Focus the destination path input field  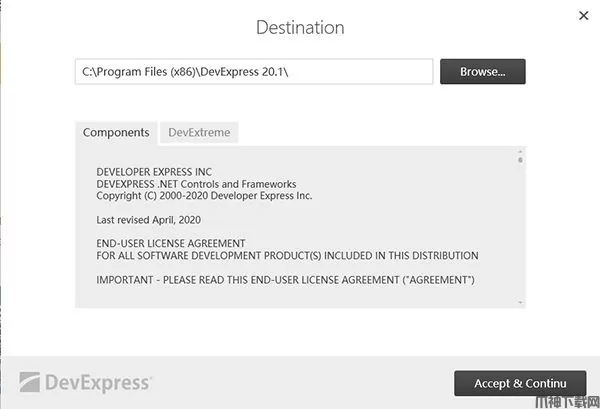pyautogui.click(x=254, y=72)
